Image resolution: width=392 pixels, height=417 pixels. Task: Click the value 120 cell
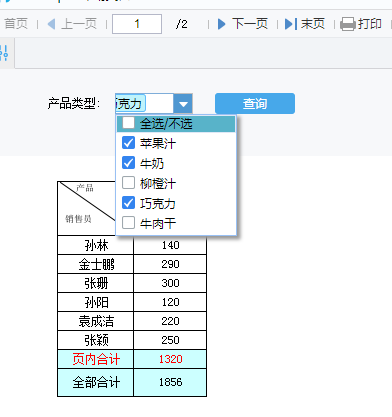coord(170,302)
